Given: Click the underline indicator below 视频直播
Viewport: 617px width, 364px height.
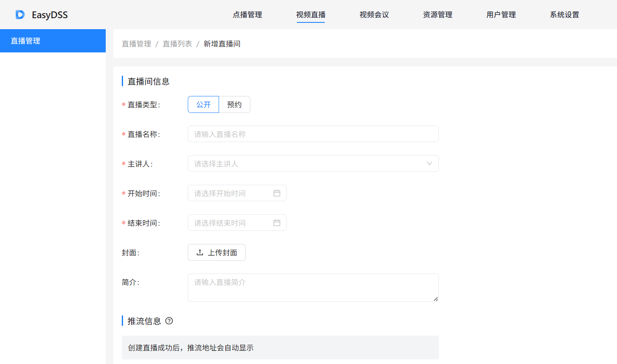Looking at the screenshot, I should coord(311,22).
